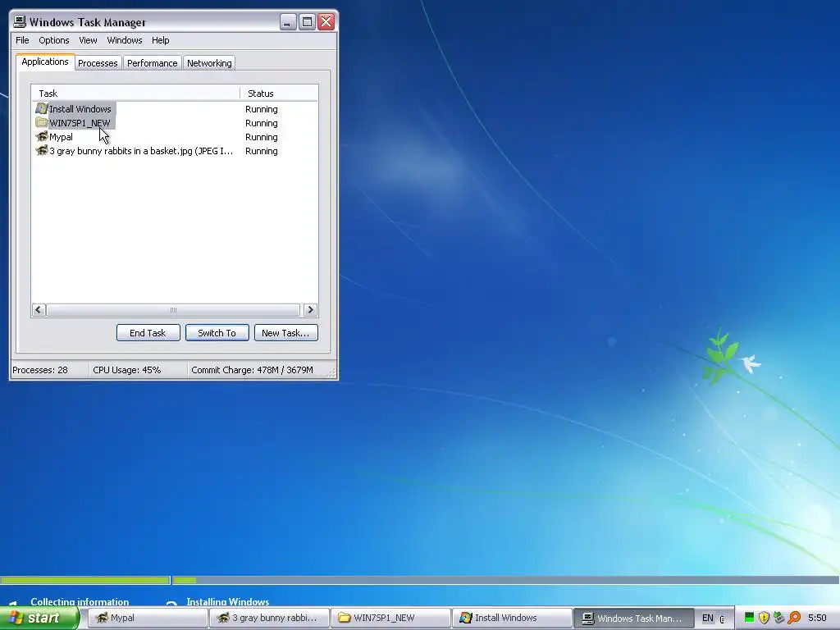Click the Install Windows task icon

pos(41,109)
